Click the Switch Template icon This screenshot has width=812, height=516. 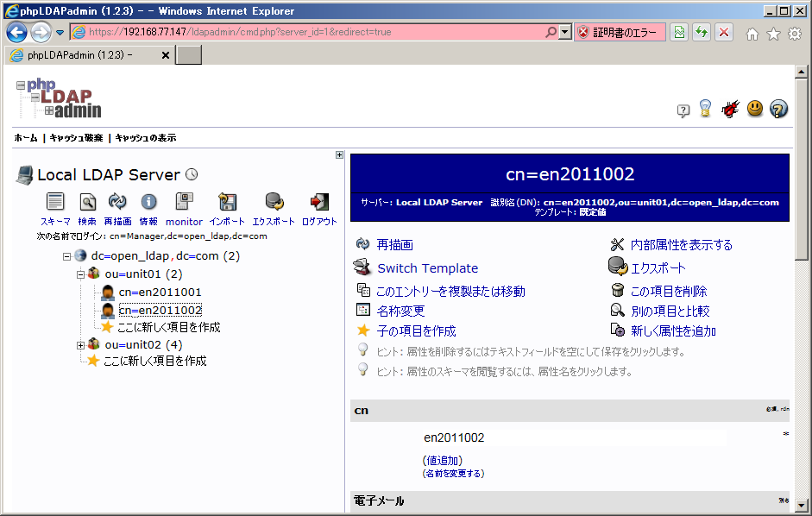coord(362,267)
